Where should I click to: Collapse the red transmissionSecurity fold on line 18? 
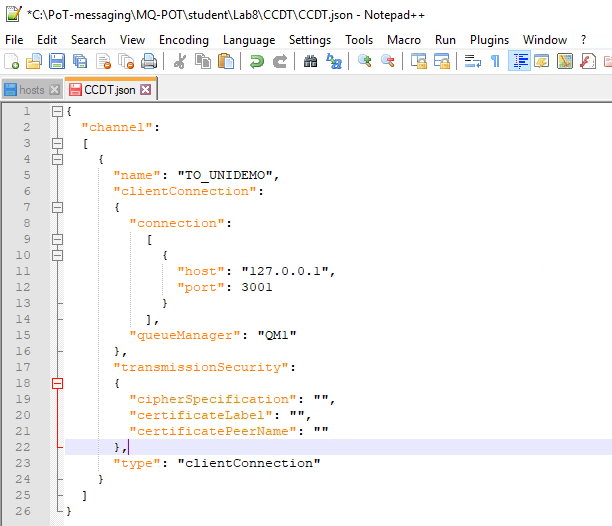click(57, 384)
